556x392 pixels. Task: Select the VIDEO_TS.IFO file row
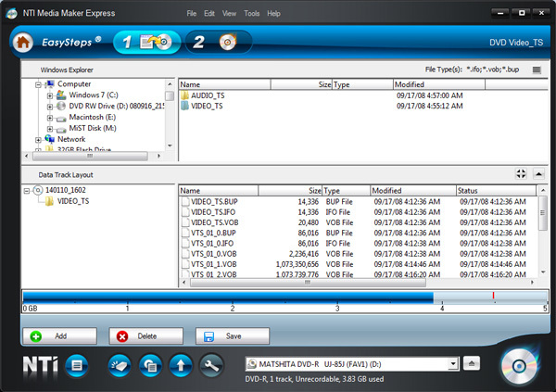[357, 212]
